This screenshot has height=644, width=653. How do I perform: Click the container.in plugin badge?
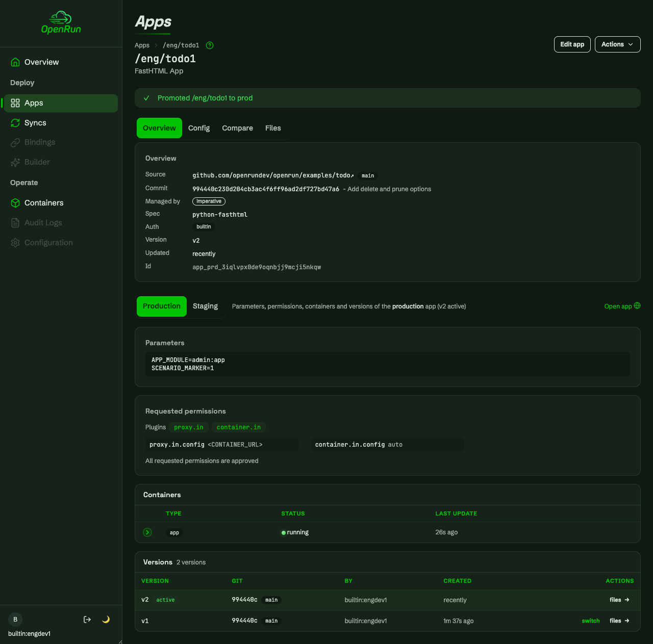239,427
